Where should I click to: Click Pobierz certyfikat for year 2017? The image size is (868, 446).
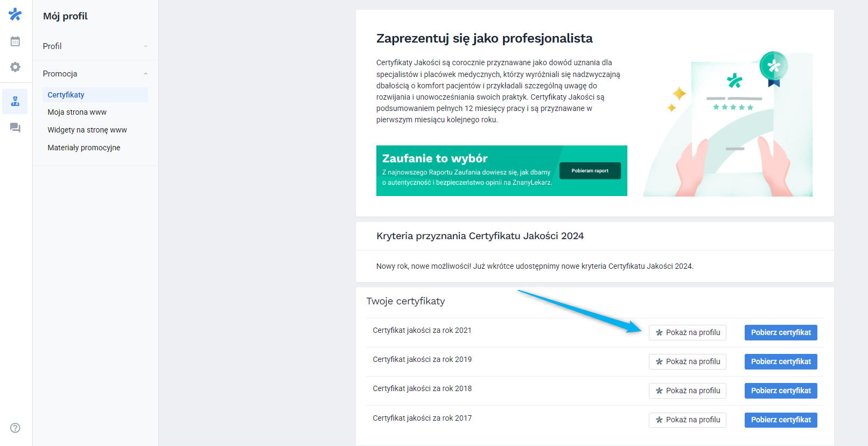(781, 420)
